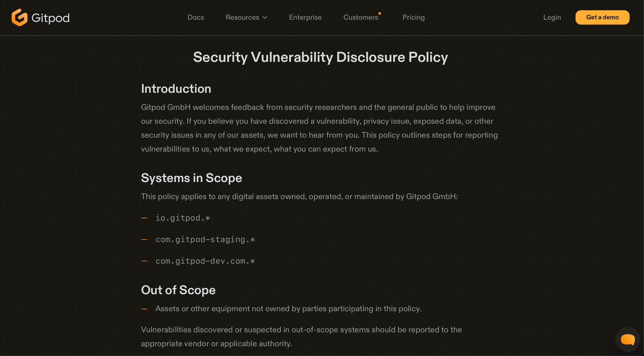Viewport: 644px width, 356px height.
Task: Open the Resources menu
Action: [x=242, y=17]
